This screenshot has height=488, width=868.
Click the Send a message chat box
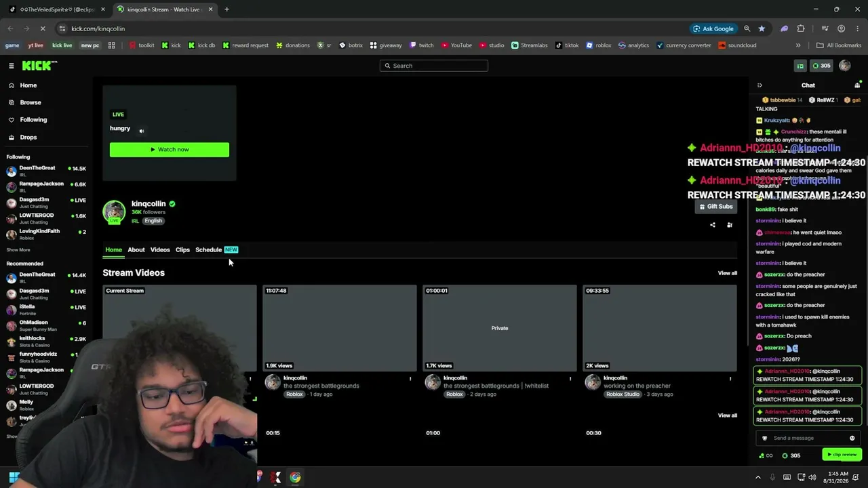[x=808, y=439]
